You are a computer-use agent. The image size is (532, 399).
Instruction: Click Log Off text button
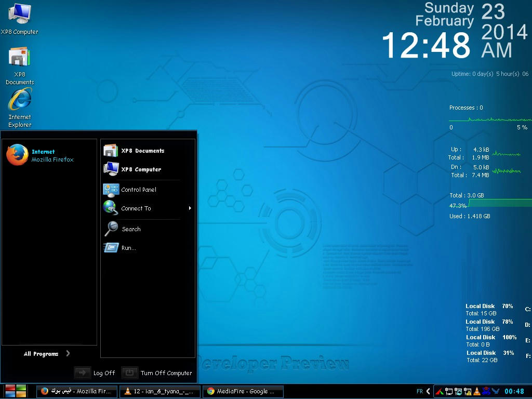pos(104,373)
